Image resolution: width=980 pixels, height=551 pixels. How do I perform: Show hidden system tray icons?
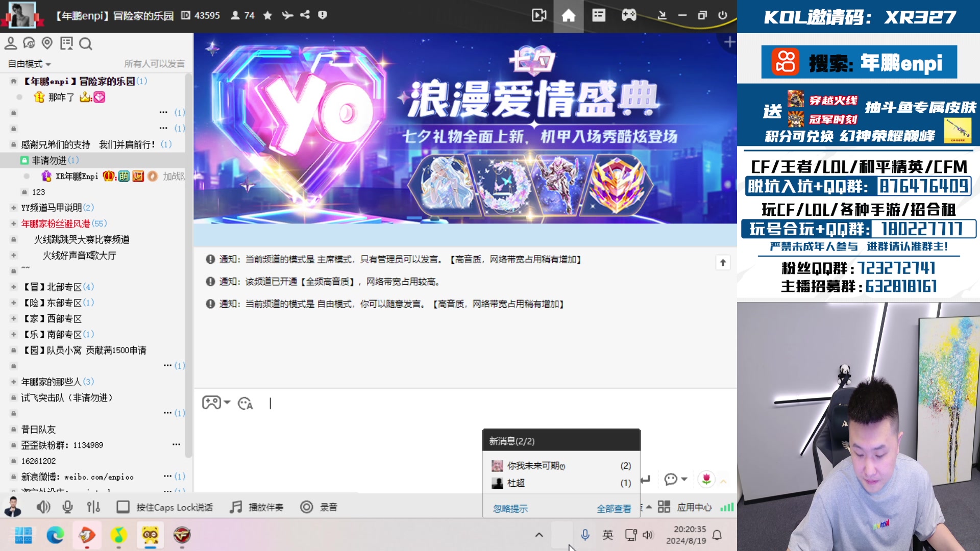point(539,535)
